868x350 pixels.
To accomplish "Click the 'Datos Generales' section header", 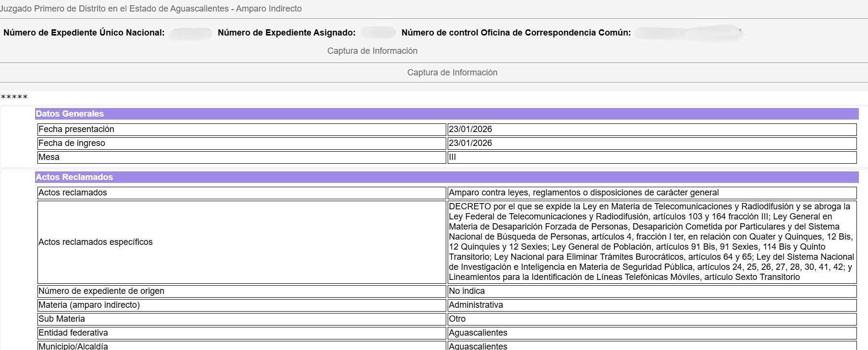I will pos(447,114).
